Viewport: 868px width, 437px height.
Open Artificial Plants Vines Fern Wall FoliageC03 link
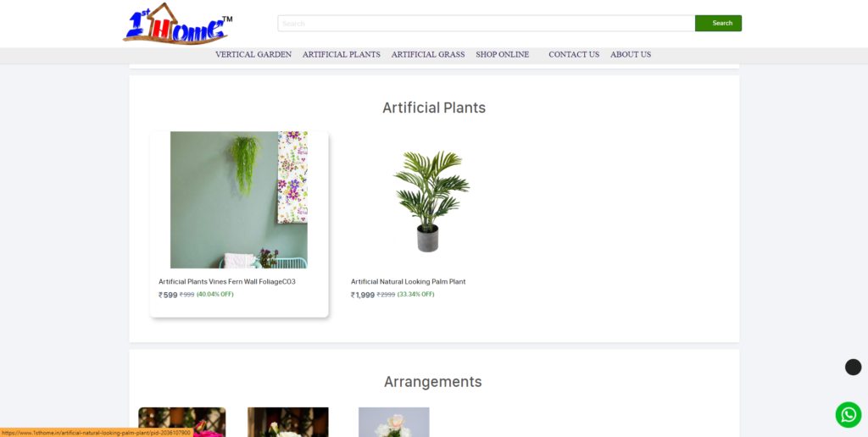[227, 281]
